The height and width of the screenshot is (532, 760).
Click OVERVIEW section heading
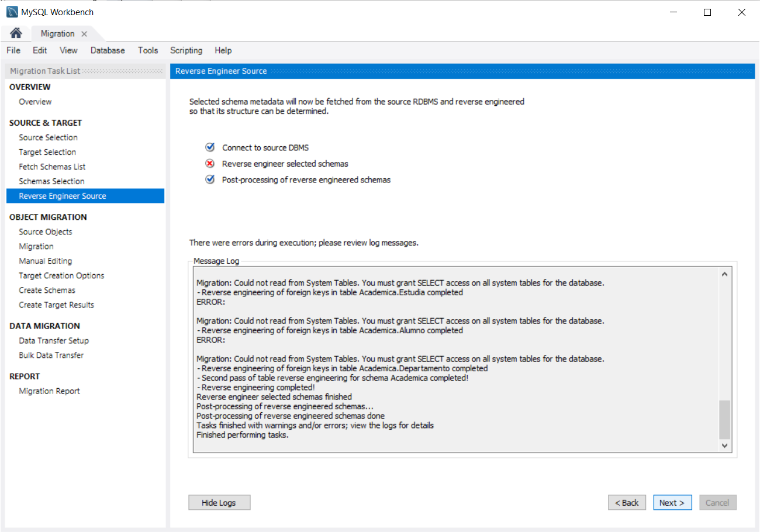[30, 87]
